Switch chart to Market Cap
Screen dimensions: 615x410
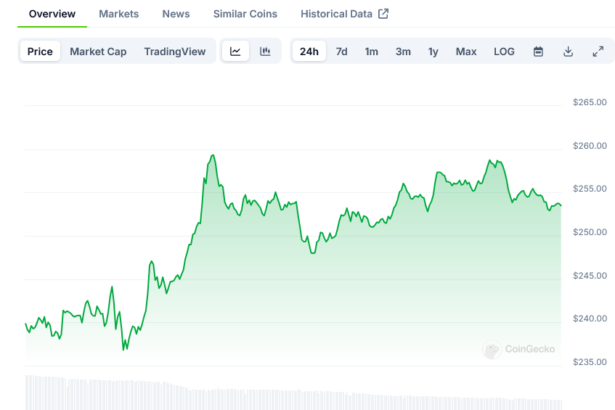tap(98, 52)
